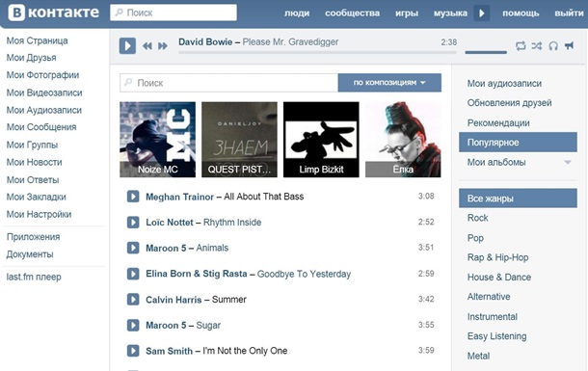Toggle the broadcast megaphone icon
The image size is (588, 371).
click(570, 45)
